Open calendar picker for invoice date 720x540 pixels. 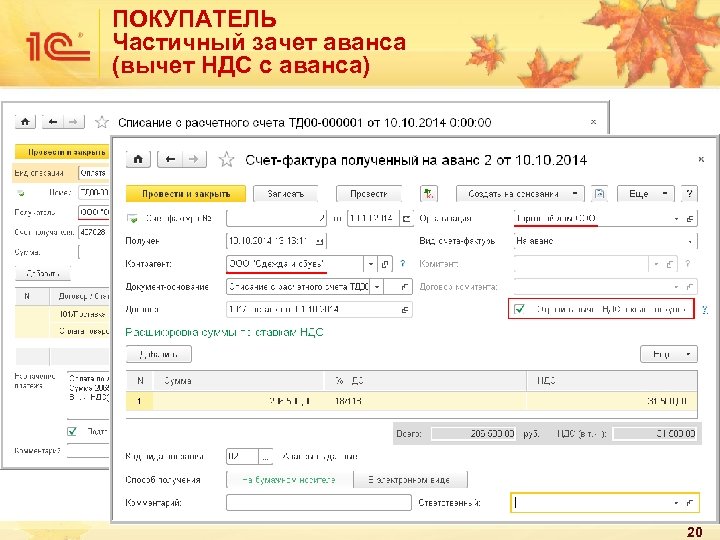406,219
